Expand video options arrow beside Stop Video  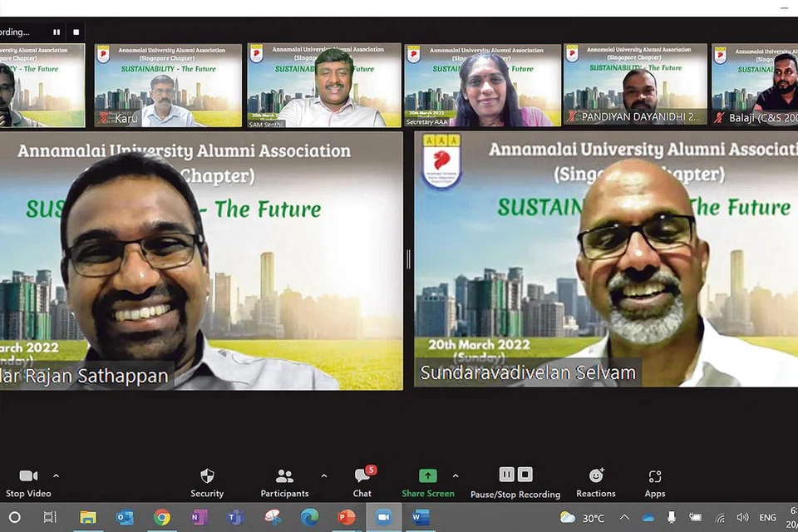(56, 476)
